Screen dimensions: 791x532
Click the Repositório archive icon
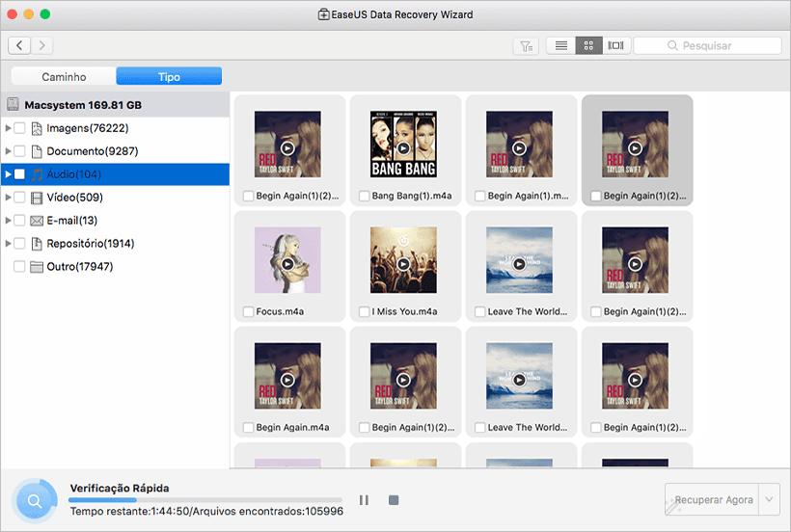click(37, 244)
